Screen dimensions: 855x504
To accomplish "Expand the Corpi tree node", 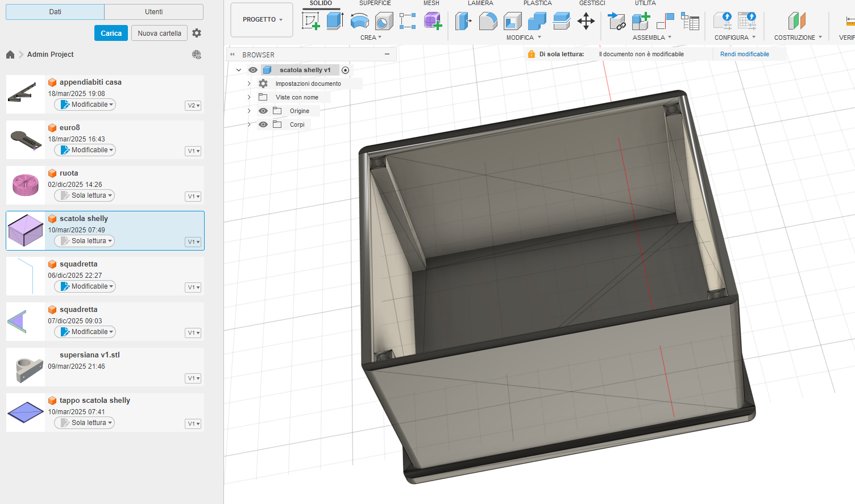I will point(249,124).
